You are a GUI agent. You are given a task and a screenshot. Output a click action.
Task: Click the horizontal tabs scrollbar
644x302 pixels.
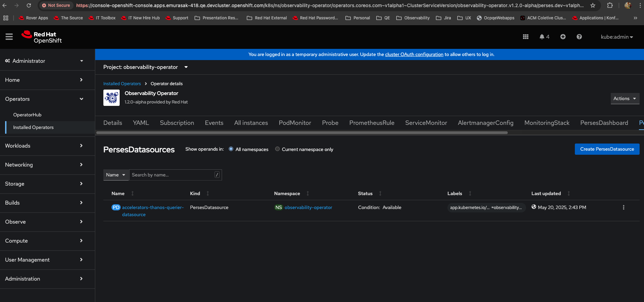(x=302, y=133)
